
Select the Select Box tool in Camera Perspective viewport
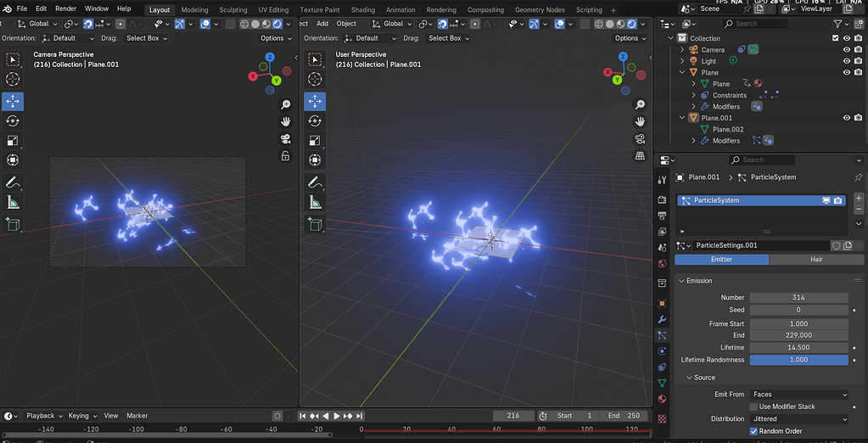coord(13,59)
